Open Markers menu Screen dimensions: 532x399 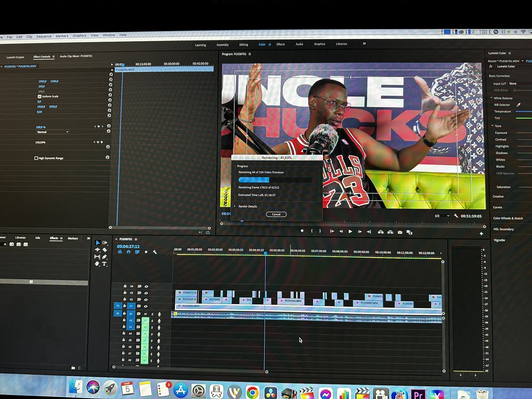pyautogui.click(x=62, y=36)
